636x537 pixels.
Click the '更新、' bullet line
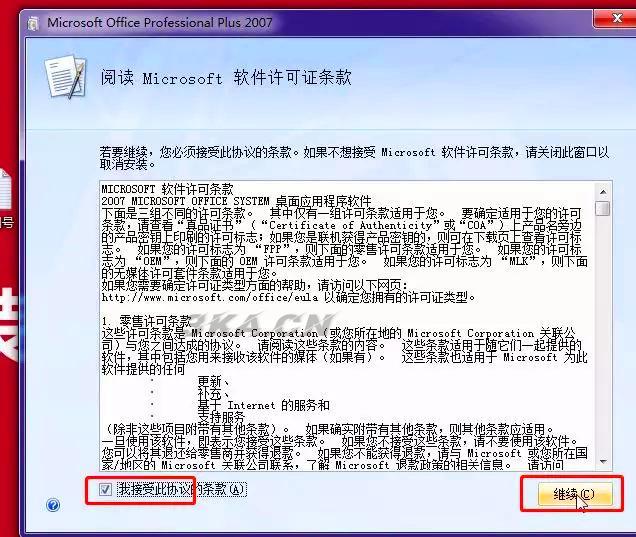[x=214, y=381]
